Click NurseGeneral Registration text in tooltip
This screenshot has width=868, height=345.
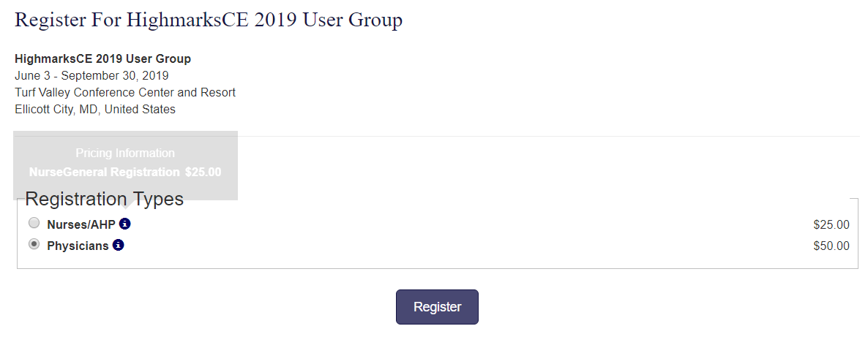coord(104,172)
